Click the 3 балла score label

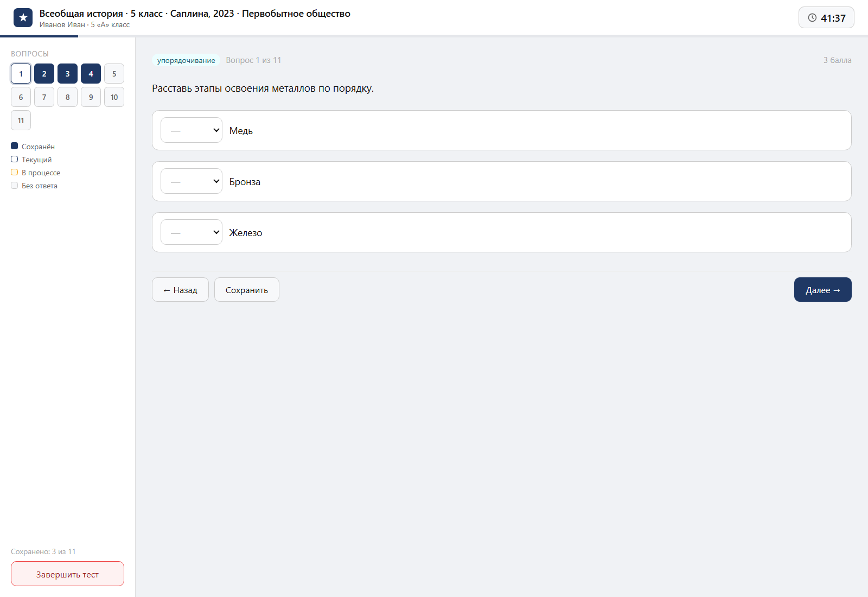coord(837,60)
